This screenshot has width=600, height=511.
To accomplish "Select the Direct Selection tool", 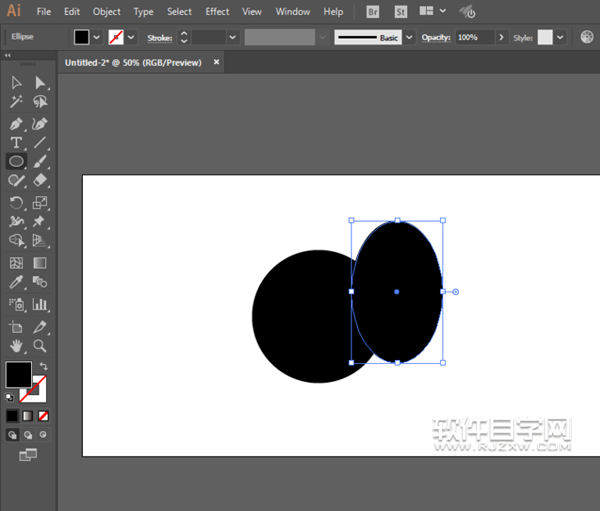I will pyautogui.click(x=40, y=82).
